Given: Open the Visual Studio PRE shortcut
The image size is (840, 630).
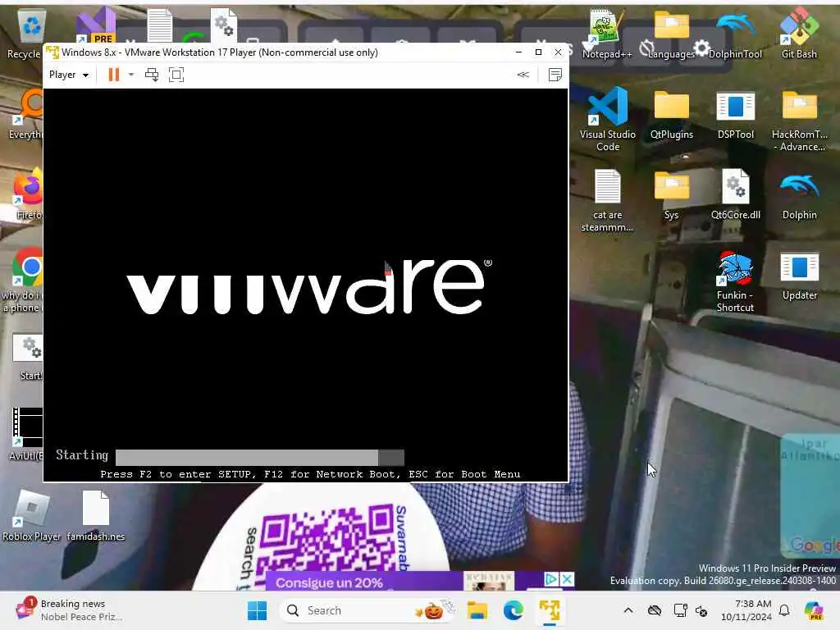Looking at the screenshot, I should point(95,25).
